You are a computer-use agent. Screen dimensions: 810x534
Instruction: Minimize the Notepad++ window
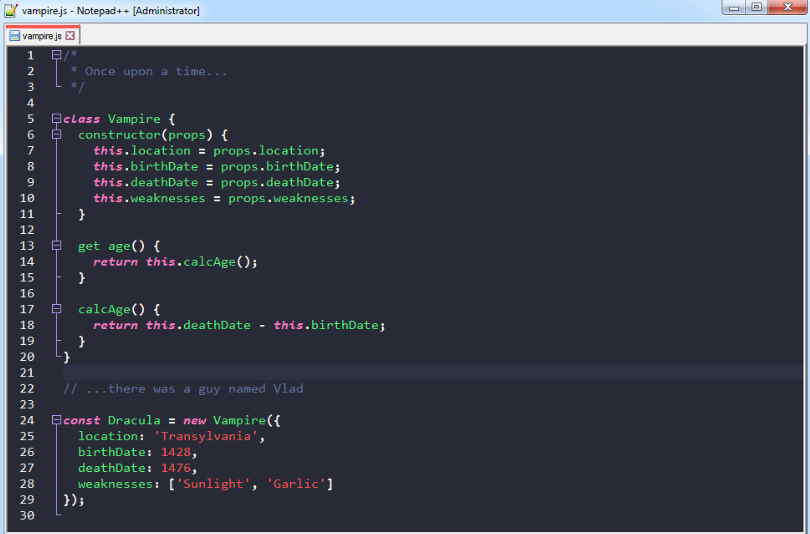tap(734, 7)
